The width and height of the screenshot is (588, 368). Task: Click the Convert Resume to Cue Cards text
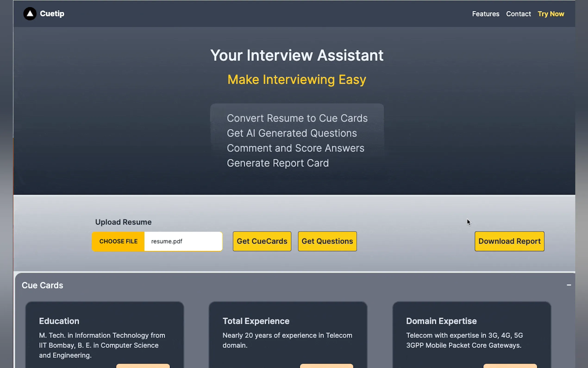coord(297,118)
